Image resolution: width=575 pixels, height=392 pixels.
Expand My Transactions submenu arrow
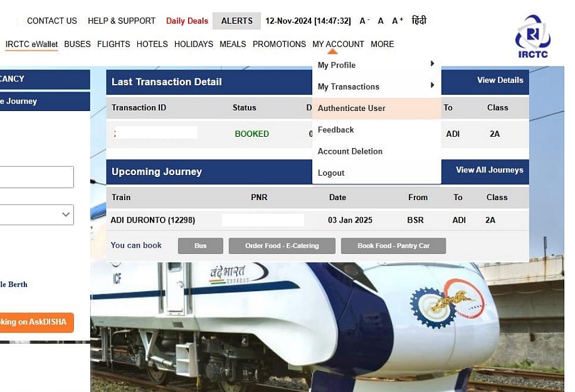(x=432, y=86)
